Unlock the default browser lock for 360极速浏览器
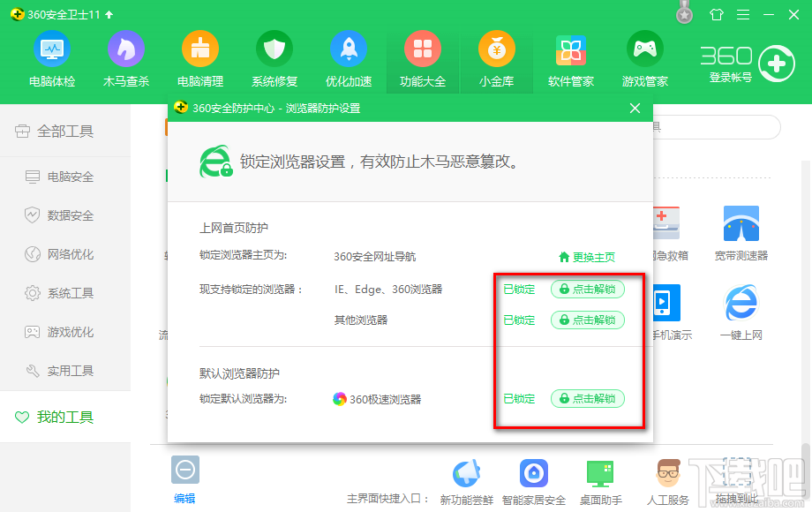The height and width of the screenshot is (512, 812). pyautogui.click(x=588, y=398)
